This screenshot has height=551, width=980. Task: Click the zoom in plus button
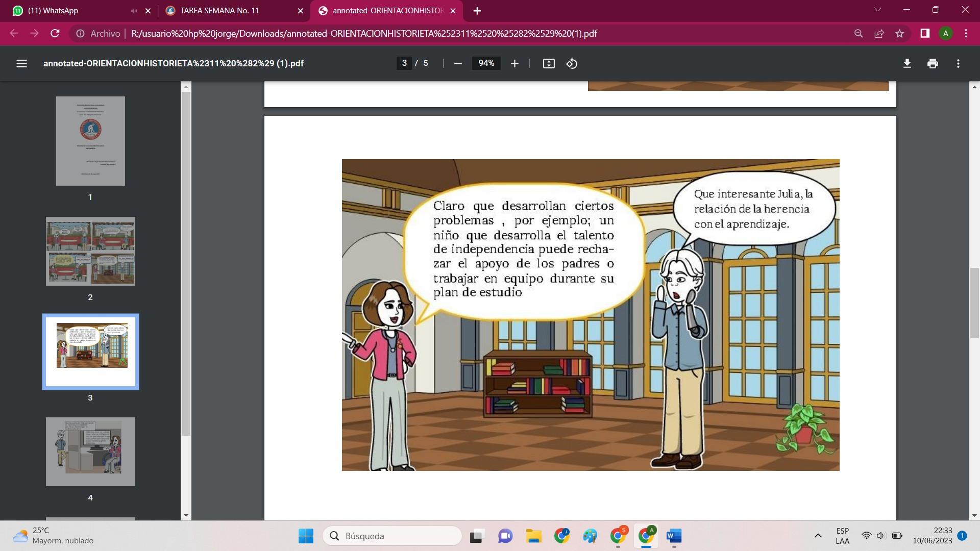coord(514,63)
